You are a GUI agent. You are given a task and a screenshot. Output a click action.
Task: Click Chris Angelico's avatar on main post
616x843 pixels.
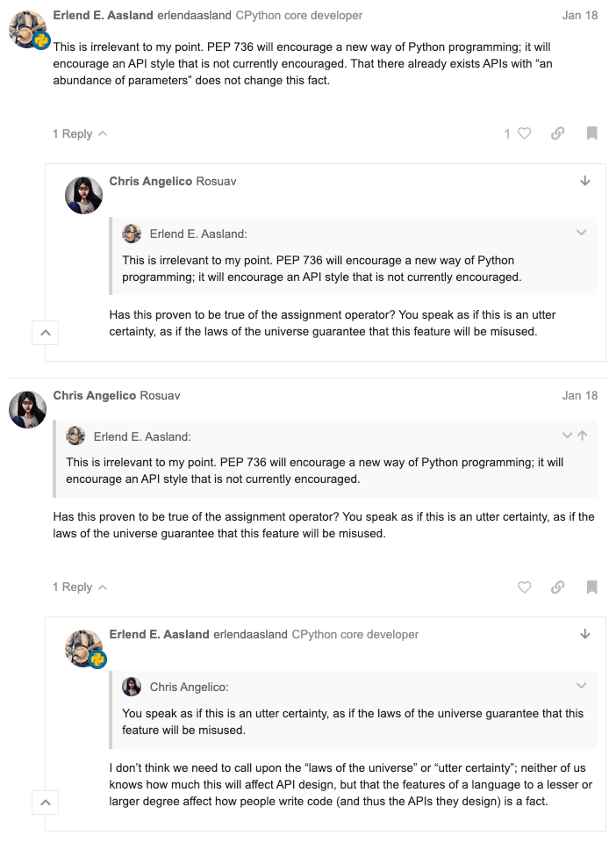pos(27,409)
